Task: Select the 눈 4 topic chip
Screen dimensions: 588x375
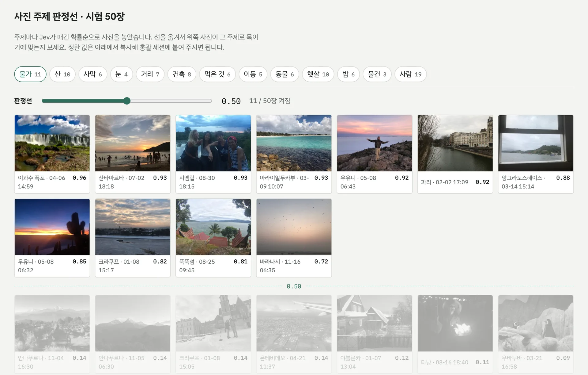Action: click(122, 74)
